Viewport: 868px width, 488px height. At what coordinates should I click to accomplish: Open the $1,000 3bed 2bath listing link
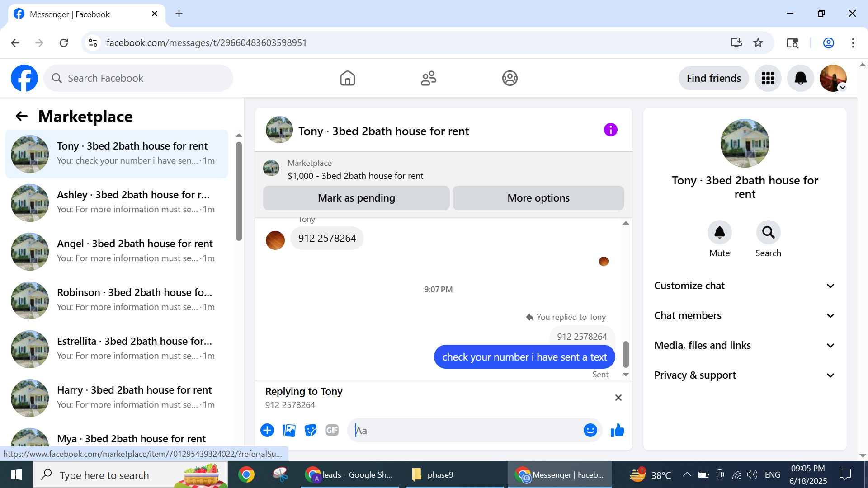click(x=355, y=176)
